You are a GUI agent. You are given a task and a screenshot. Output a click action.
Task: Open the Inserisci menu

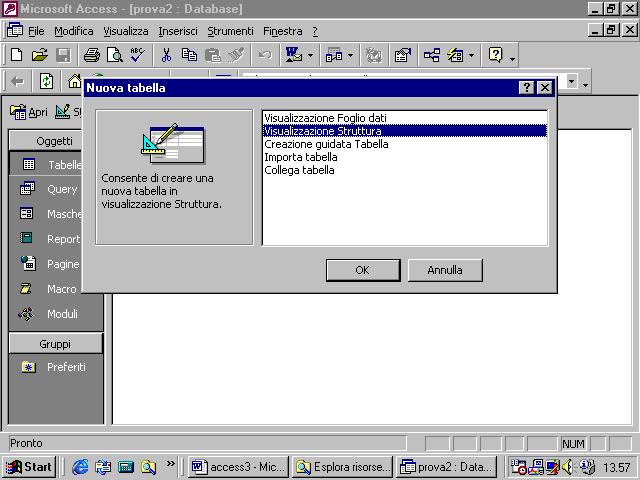point(178,31)
